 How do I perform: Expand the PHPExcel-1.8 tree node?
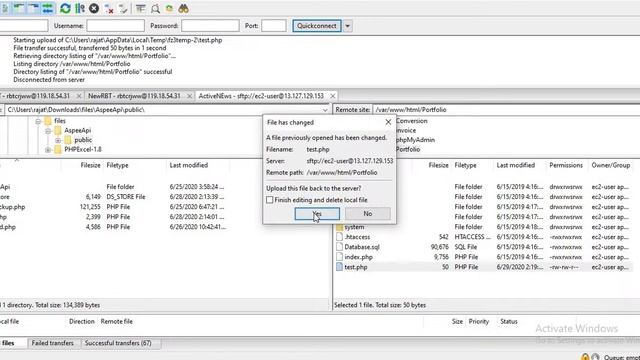(48, 150)
